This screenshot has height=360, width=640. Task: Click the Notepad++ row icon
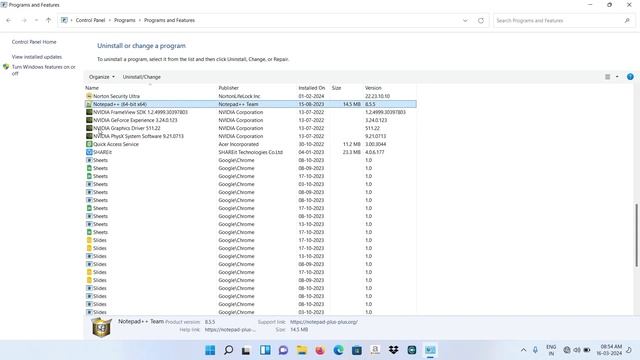tap(89, 104)
